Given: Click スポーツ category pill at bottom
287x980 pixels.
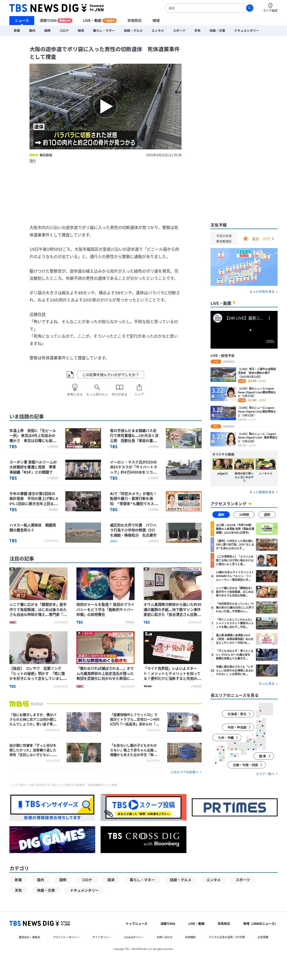Looking at the screenshot, I should click(243, 880).
